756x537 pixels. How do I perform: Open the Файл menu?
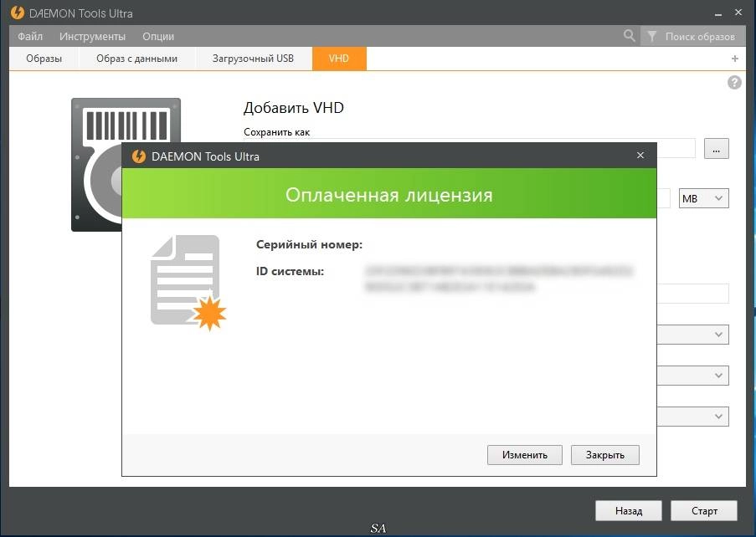point(30,37)
